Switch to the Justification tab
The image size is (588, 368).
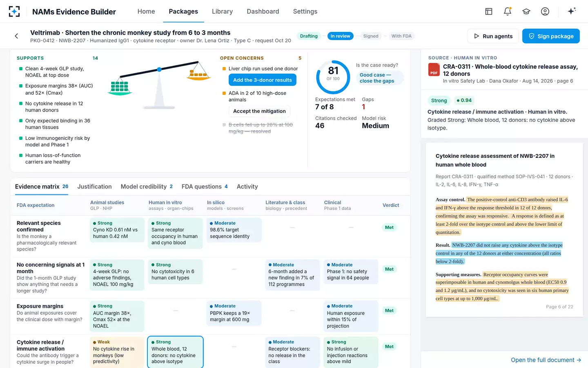[x=94, y=186]
